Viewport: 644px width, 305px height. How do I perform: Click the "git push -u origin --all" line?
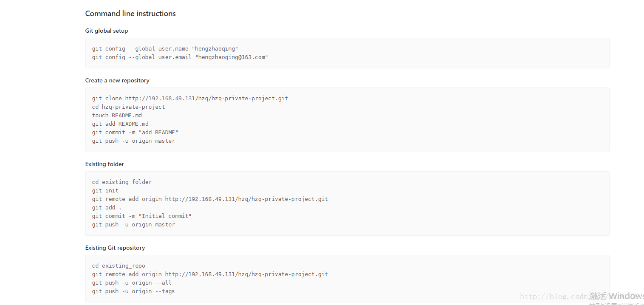(132, 283)
